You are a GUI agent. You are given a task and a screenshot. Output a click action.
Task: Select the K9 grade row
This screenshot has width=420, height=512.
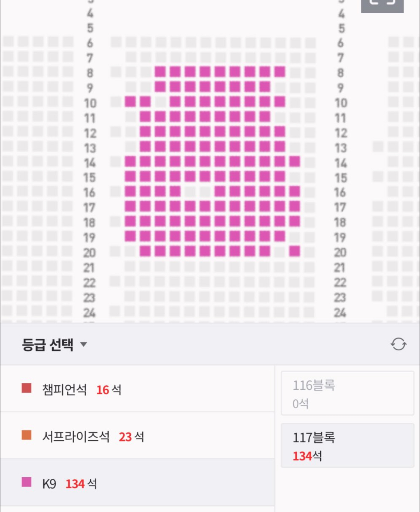click(x=137, y=483)
